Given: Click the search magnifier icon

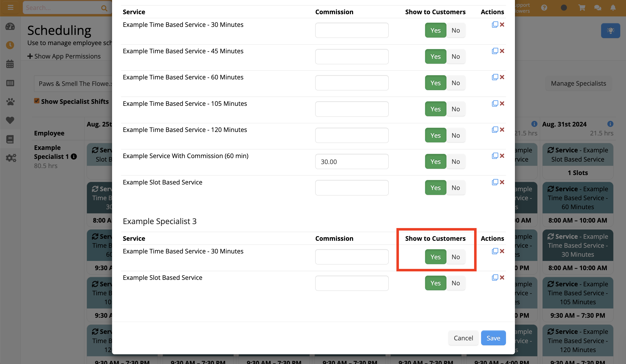Looking at the screenshot, I should (x=104, y=8).
